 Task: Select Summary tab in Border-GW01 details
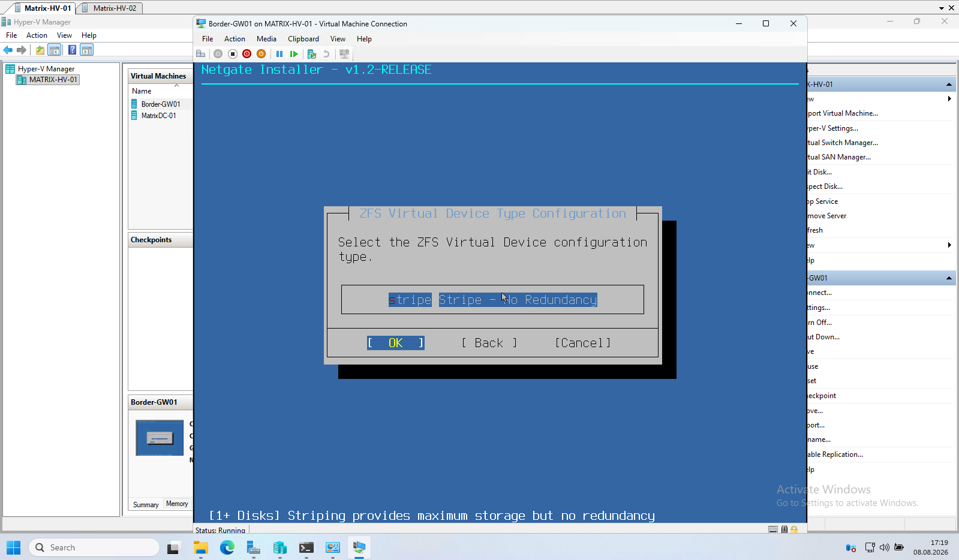[146, 504]
